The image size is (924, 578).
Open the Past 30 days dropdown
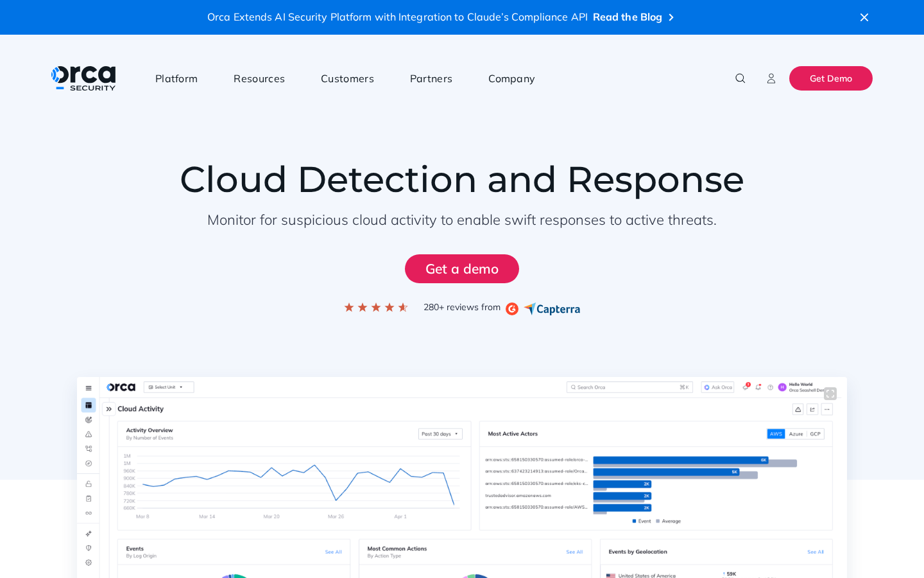coord(440,434)
